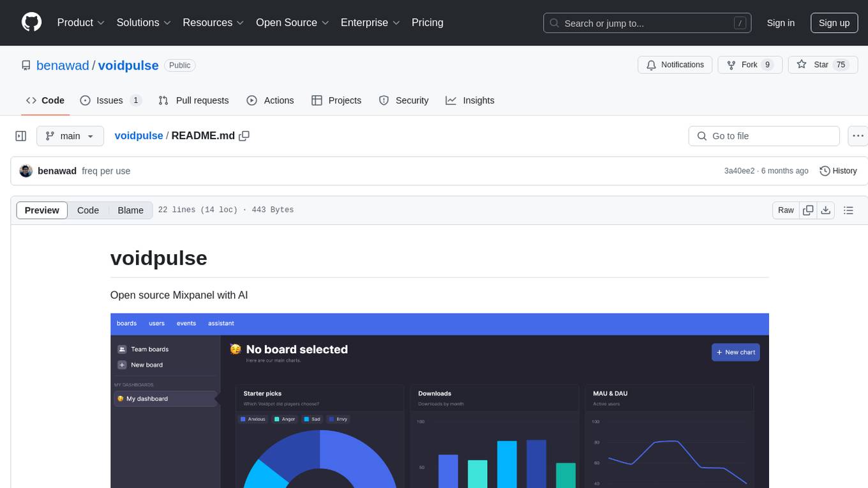Open the Pricing page
868x488 pixels.
(428, 22)
